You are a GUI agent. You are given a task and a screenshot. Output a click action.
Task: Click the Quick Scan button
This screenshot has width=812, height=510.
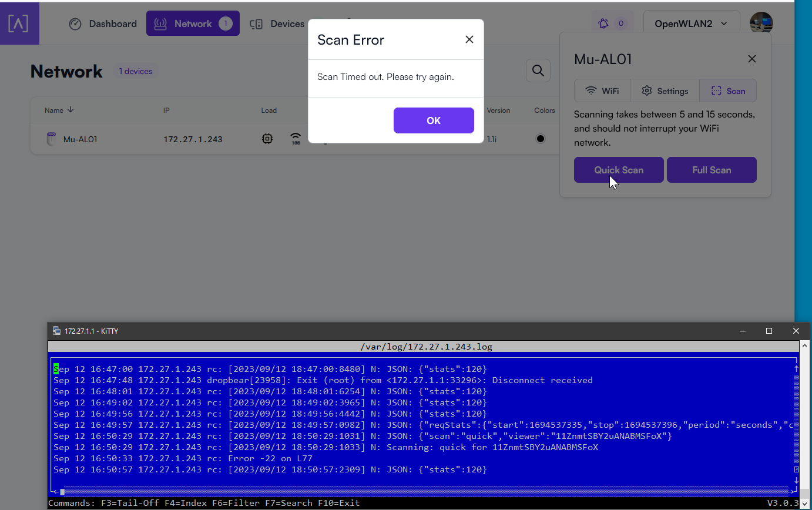coord(619,170)
